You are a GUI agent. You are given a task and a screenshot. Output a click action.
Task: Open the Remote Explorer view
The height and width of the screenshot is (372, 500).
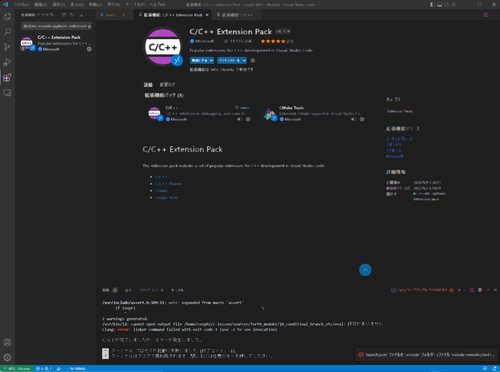point(7,93)
